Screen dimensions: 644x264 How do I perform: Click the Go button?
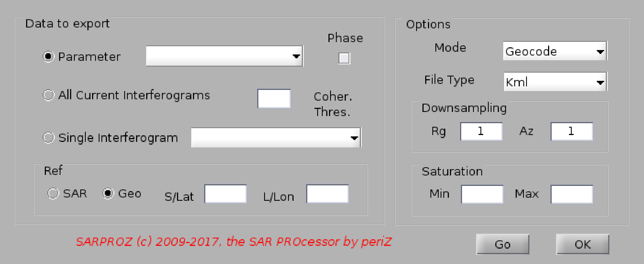[502, 244]
